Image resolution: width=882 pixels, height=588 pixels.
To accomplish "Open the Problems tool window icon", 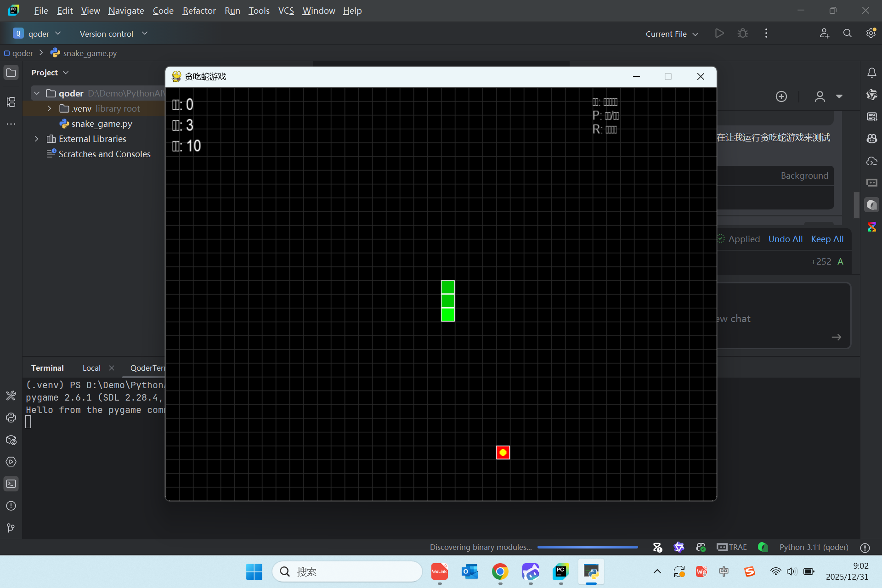I will point(11,506).
